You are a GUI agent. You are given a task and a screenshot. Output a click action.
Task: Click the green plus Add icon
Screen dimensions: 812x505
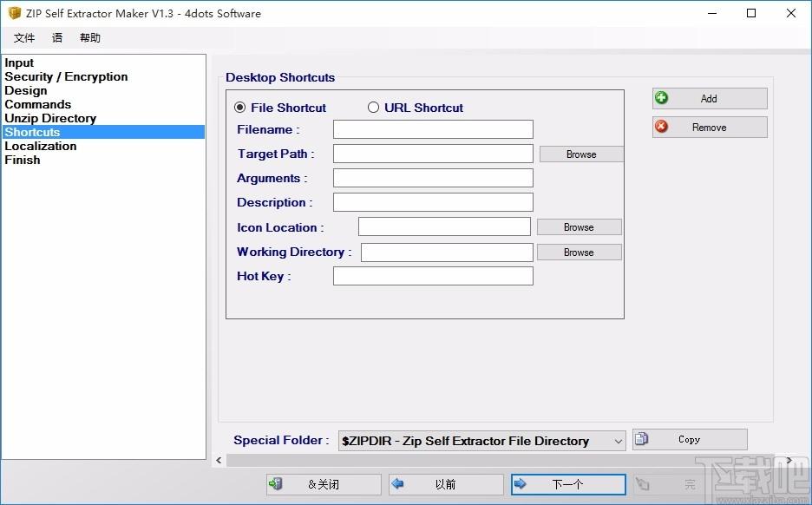coord(661,98)
